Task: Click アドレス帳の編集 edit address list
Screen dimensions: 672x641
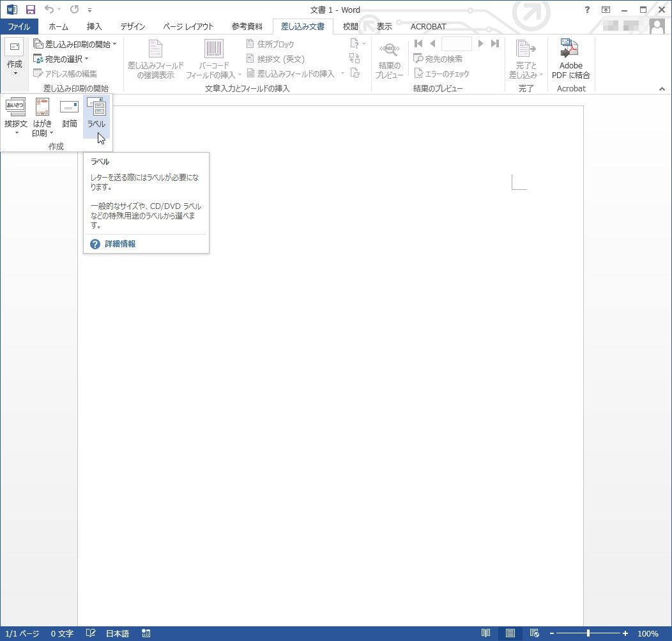Action: click(x=65, y=73)
